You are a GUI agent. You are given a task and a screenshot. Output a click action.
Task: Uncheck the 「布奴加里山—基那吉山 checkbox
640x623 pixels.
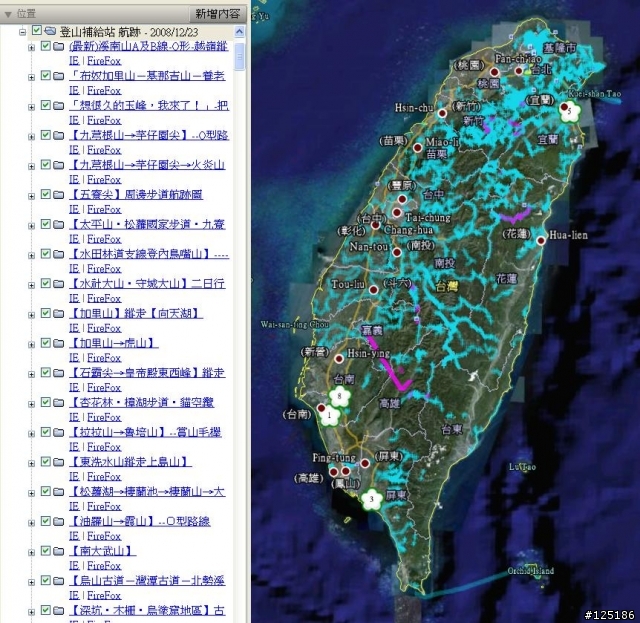[45, 76]
